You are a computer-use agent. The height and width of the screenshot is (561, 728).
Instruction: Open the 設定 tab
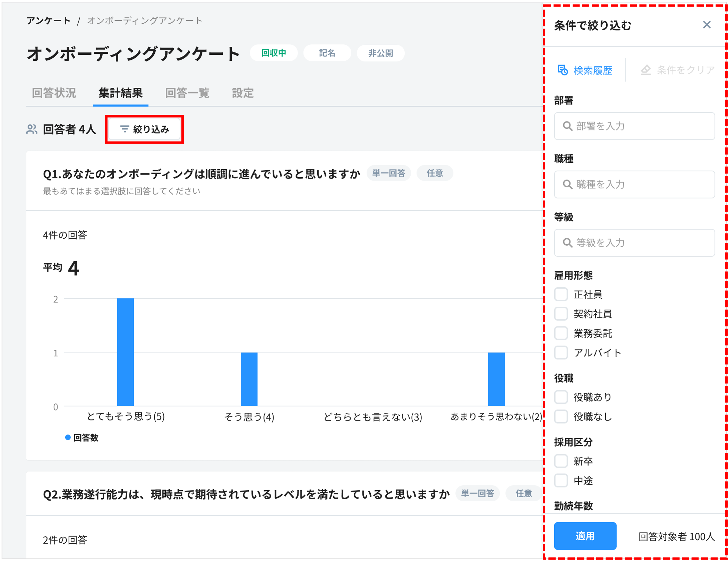243,93
